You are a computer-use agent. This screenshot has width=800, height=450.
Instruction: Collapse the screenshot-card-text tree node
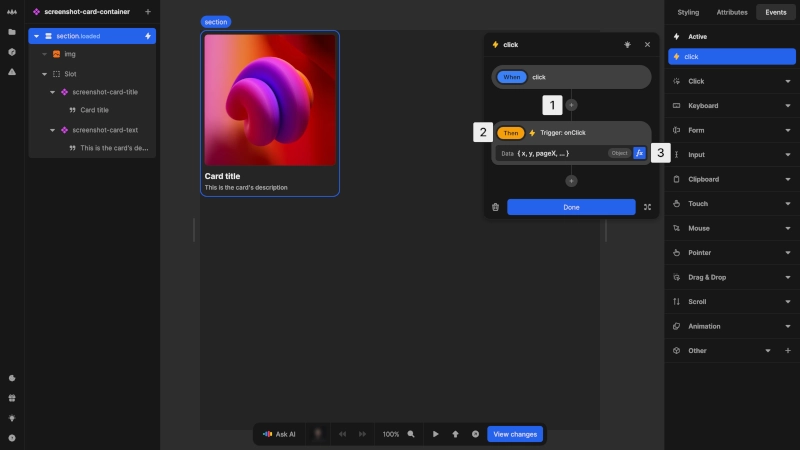tap(53, 130)
